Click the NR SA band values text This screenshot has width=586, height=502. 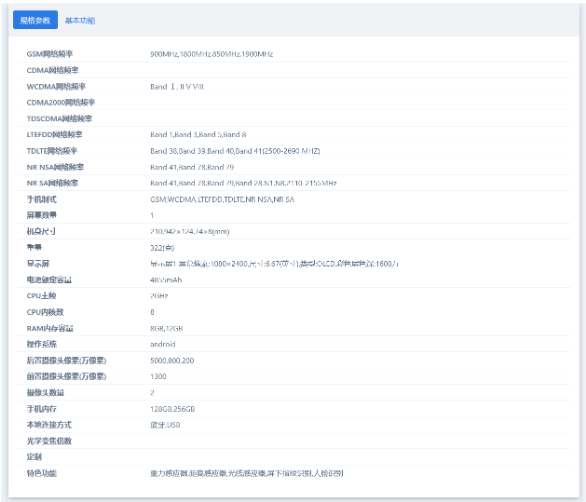(x=243, y=183)
